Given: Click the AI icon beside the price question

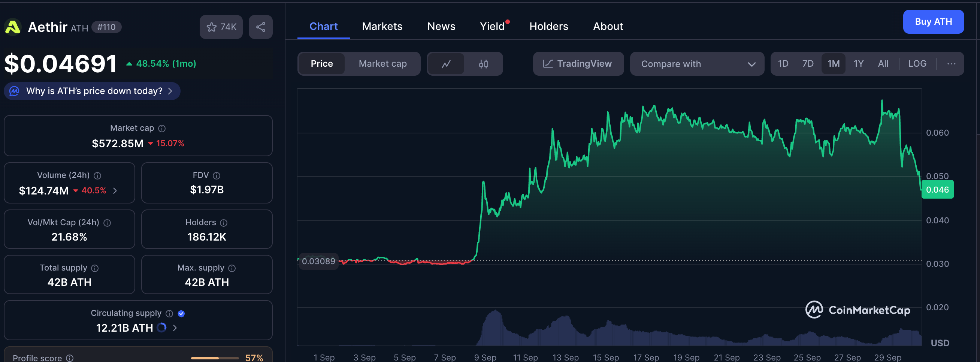Looking at the screenshot, I should coord(15,91).
